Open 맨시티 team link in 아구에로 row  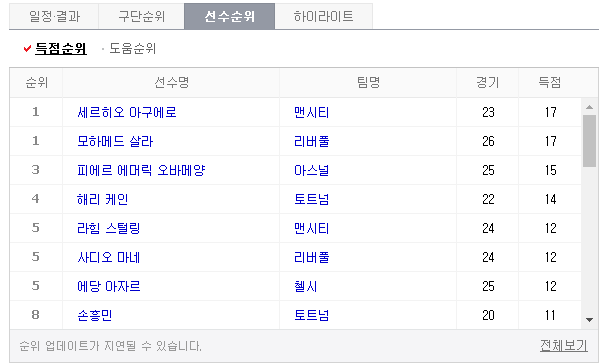(312, 112)
